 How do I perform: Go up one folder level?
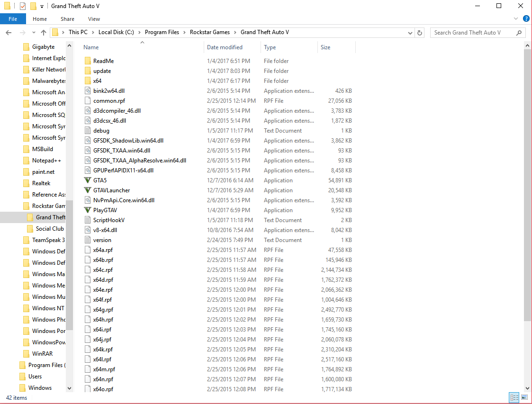pos(44,33)
